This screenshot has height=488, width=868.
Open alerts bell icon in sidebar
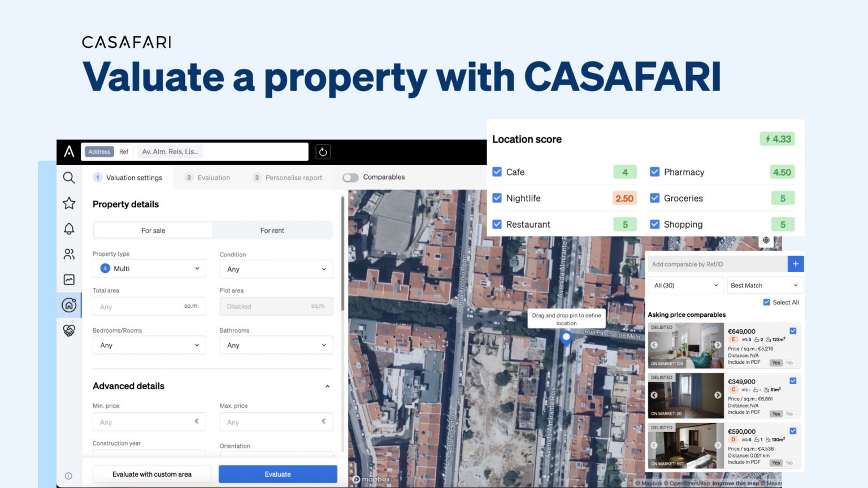(x=69, y=229)
